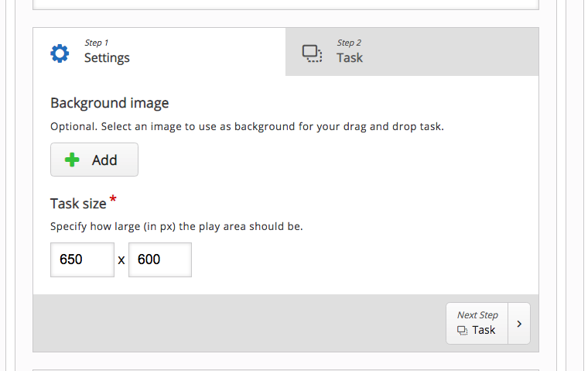Click the Task size label
The width and height of the screenshot is (588, 371).
coord(78,204)
